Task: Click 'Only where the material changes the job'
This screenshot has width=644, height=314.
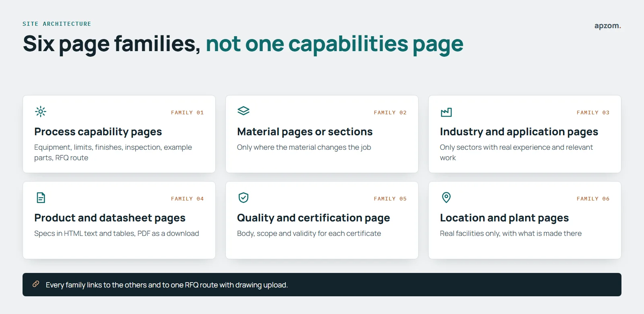Action: pyautogui.click(x=304, y=147)
